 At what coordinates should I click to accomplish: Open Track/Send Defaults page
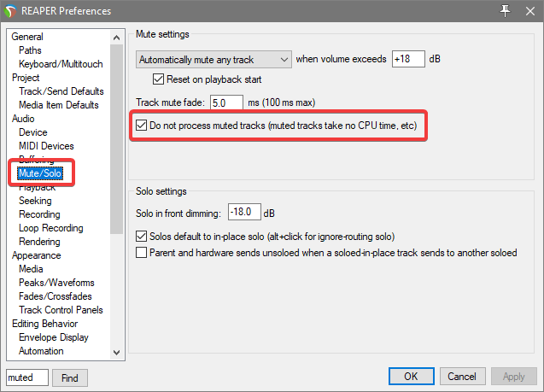point(61,91)
